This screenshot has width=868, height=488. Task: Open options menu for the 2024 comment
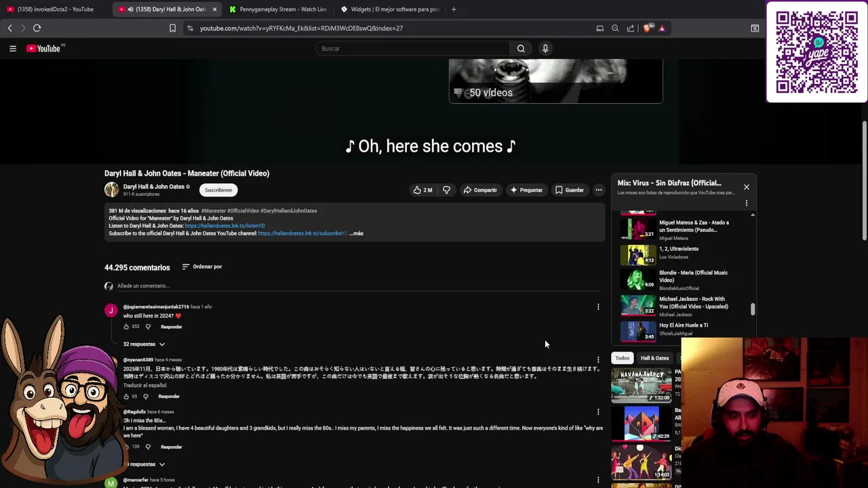pyautogui.click(x=598, y=307)
